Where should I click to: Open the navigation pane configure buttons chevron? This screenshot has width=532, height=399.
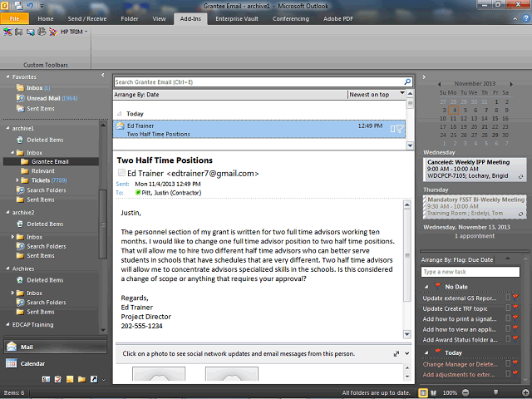104,380
